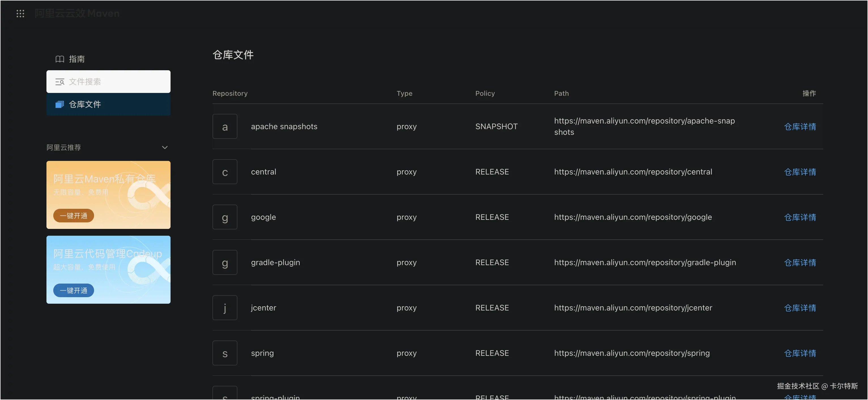Click the 仓库文件 stacked-folder icon

(x=60, y=105)
